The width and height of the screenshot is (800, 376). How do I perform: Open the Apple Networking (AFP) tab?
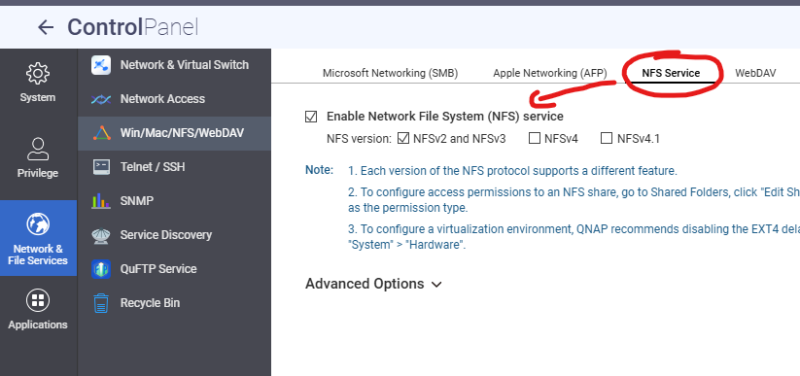click(550, 73)
